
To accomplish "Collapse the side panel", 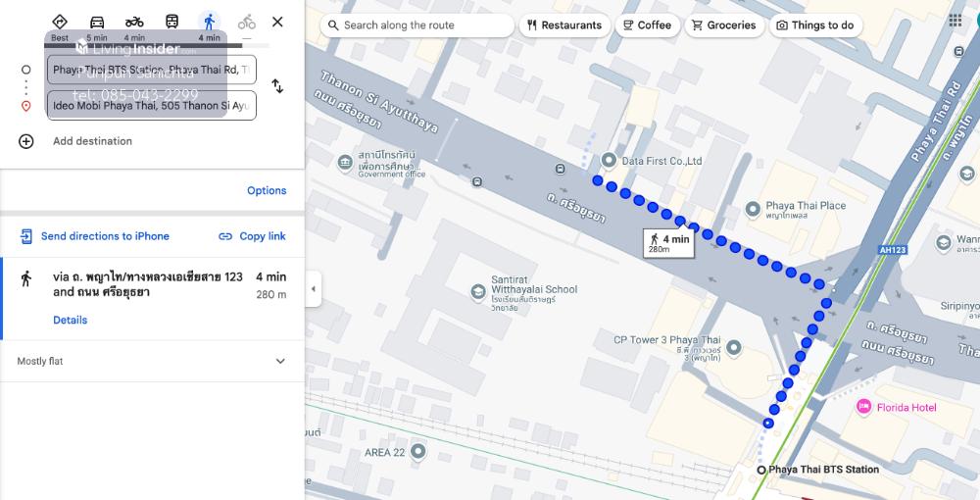I will pyautogui.click(x=313, y=289).
